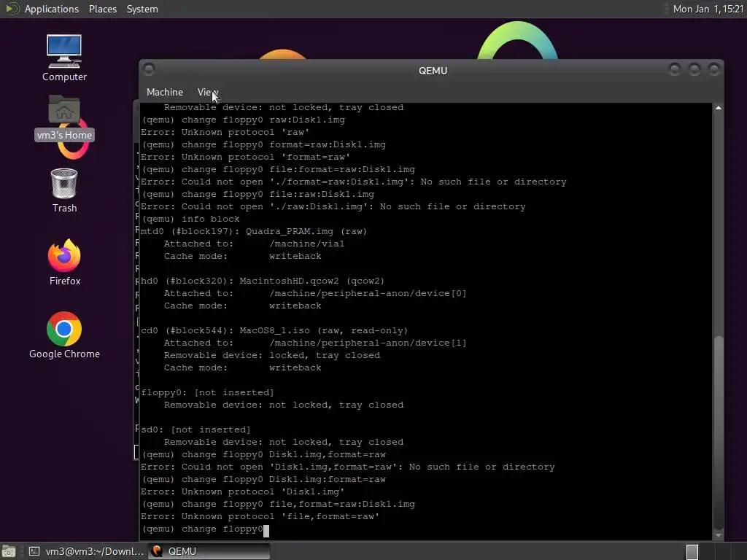Viewport: 747px width, 560px height.
Task: Maximize the QEMU window
Action: click(x=694, y=69)
